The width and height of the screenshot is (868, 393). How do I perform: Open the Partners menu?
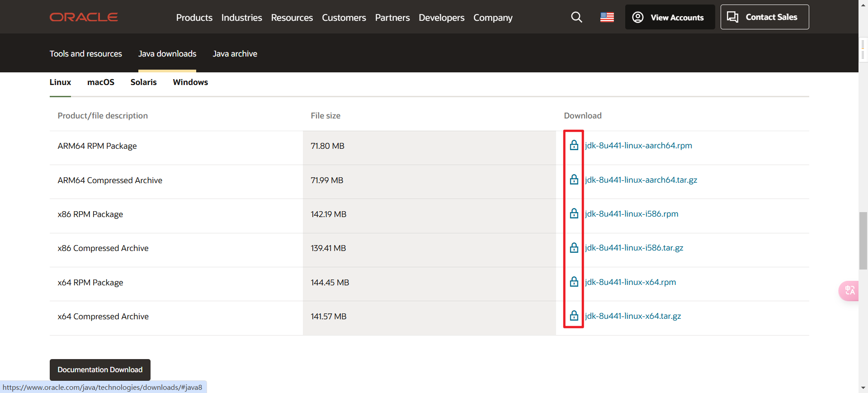pos(392,18)
